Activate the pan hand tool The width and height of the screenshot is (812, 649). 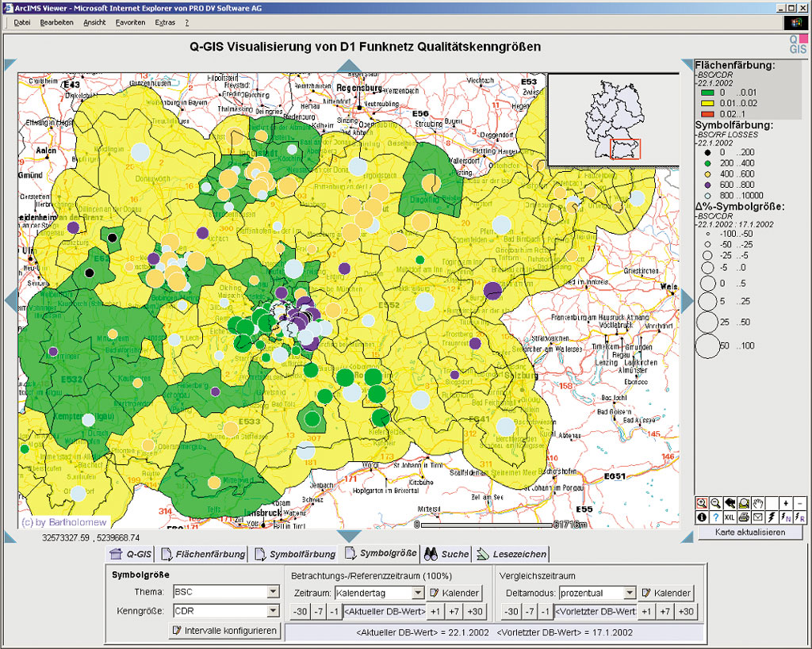[758, 503]
